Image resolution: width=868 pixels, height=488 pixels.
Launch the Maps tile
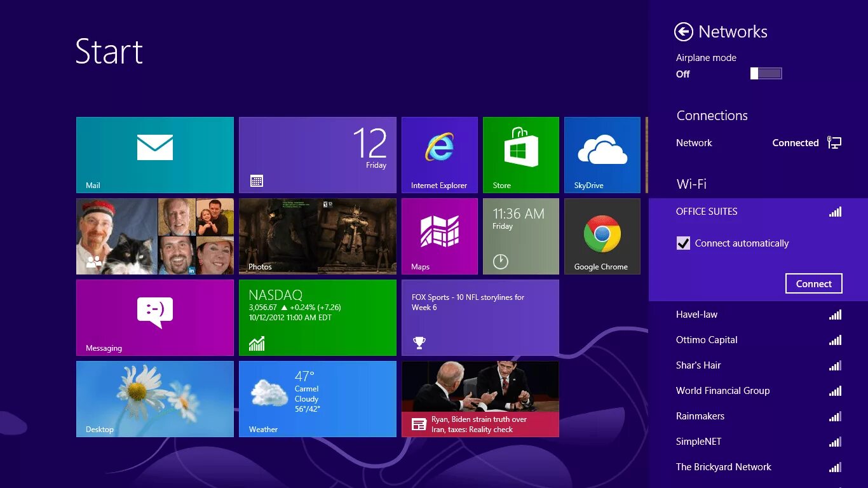pyautogui.click(x=440, y=236)
